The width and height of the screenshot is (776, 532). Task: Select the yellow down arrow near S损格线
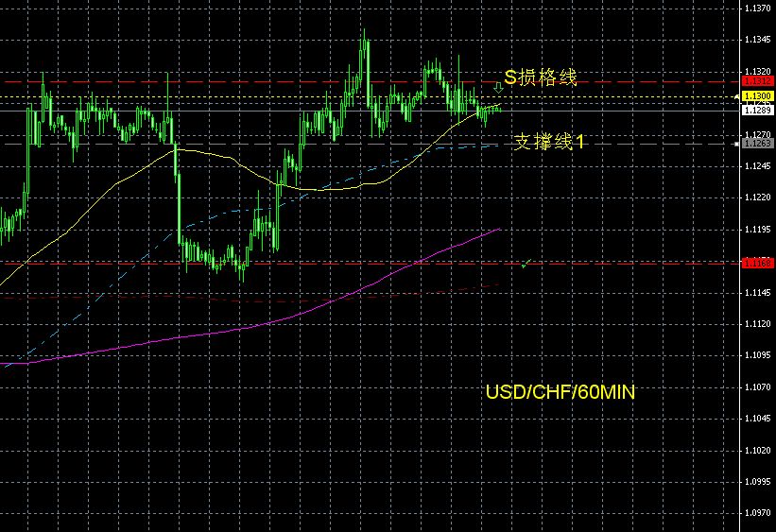(x=498, y=88)
